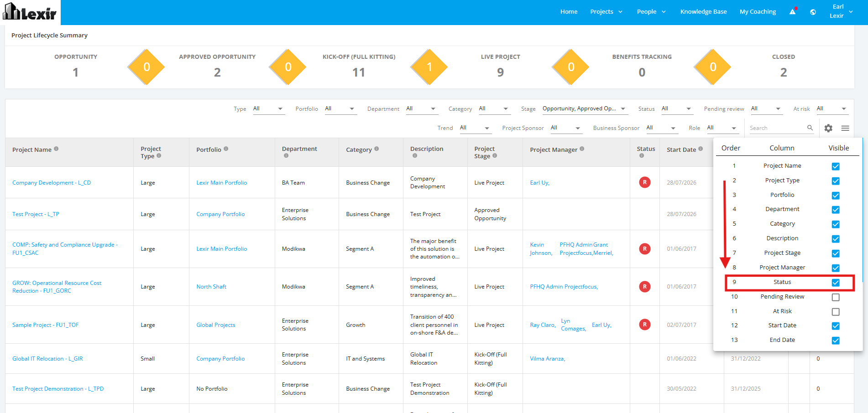868x413 pixels.
Task: Uncheck Start Date column visibility
Action: coord(836,326)
